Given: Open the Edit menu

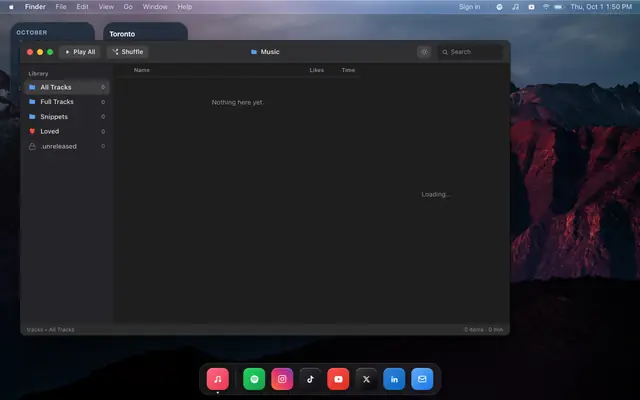Looking at the screenshot, I should point(82,7).
